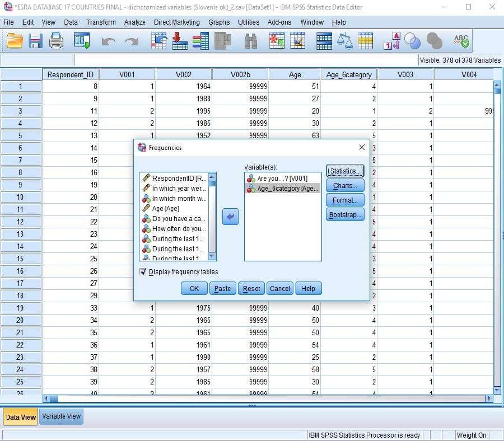The image size is (504, 441).
Task: Recall recently used dialogs icon
Action: point(82,41)
